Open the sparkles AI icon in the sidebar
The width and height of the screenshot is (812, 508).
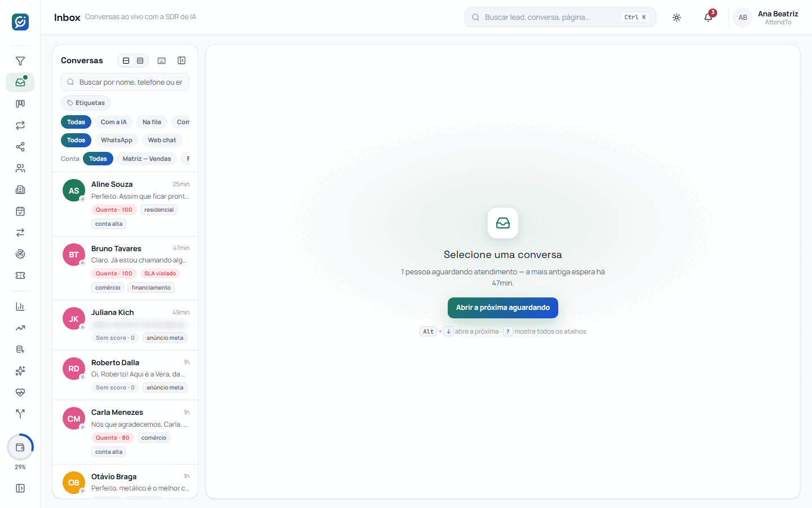20,371
